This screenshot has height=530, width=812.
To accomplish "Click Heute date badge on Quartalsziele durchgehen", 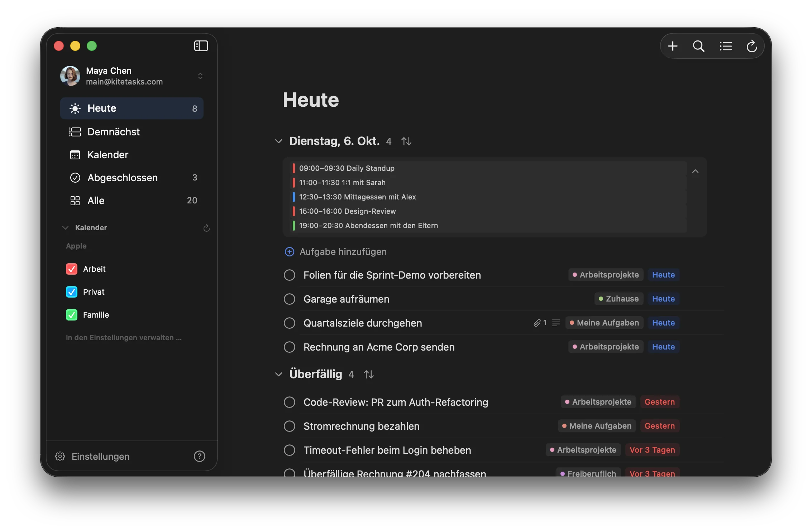I will 663,323.
